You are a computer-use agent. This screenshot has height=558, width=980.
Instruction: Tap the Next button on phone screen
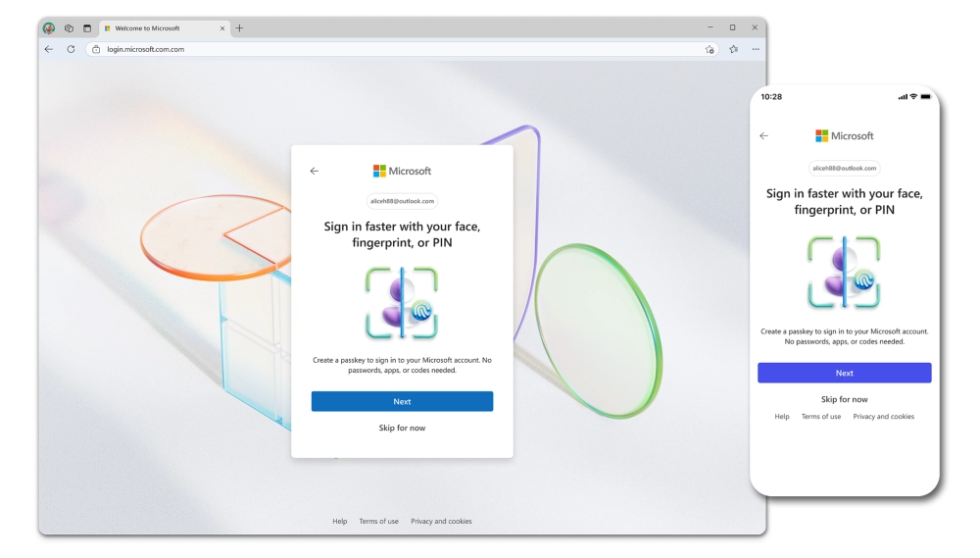844,373
